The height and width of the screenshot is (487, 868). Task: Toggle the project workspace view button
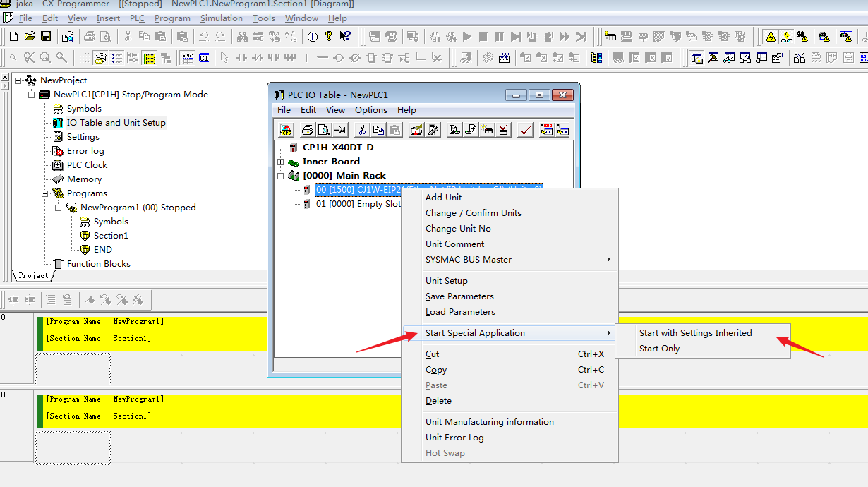pos(697,58)
